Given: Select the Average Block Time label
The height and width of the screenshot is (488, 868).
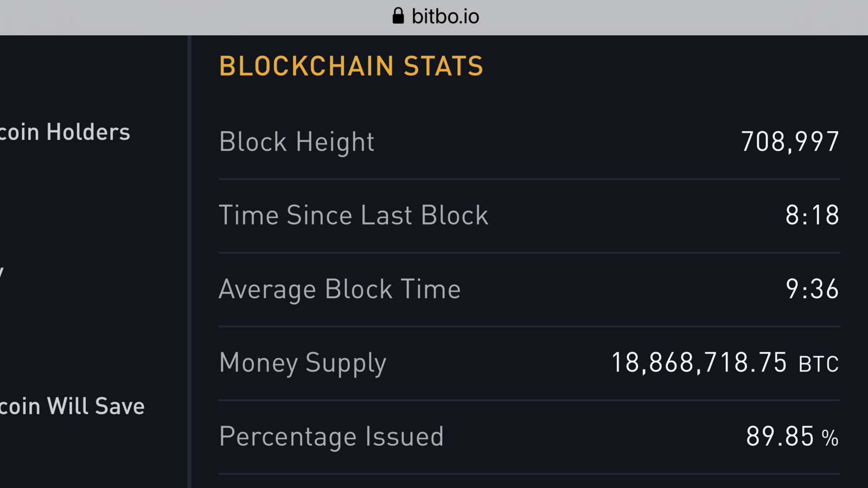Looking at the screenshot, I should pos(340,290).
